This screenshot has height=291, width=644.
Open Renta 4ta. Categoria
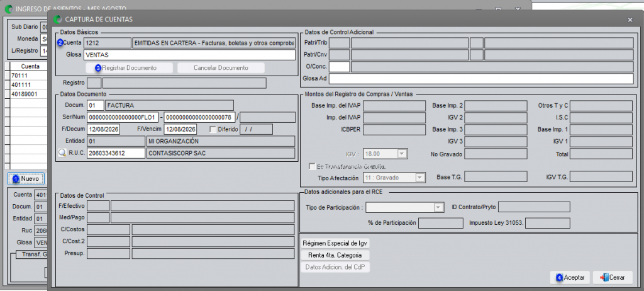pyautogui.click(x=335, y=255)
